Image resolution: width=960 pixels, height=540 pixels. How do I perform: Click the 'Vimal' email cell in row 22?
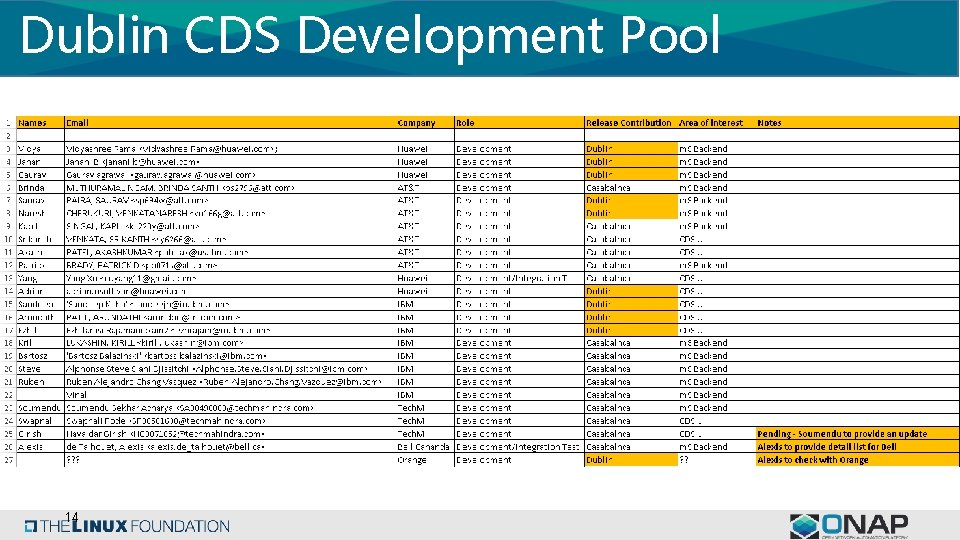point(77,395)
